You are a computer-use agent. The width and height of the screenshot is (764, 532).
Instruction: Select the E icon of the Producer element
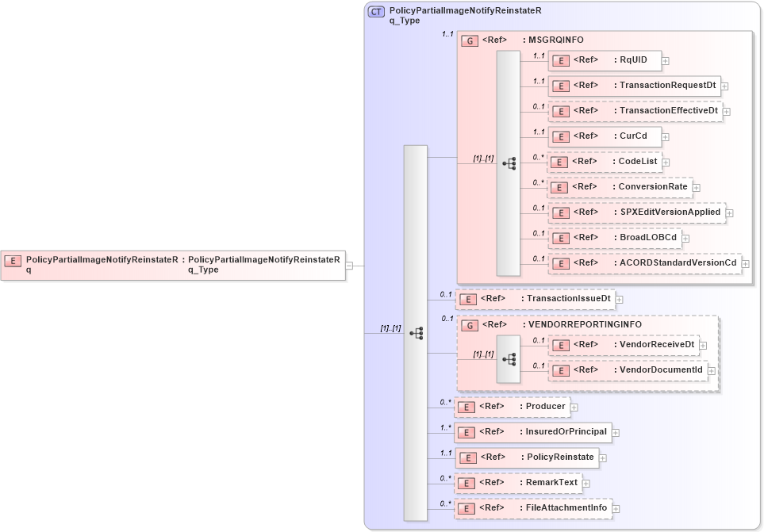click(x=466, y=407)
